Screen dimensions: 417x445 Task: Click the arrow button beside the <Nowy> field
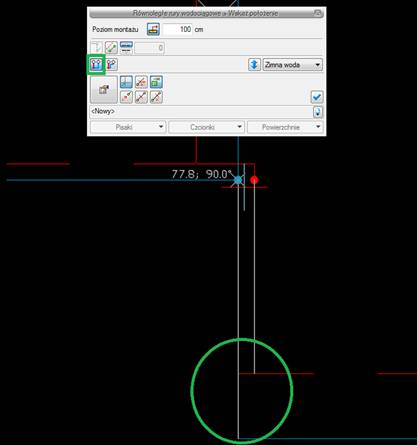(x=318, y=112)
